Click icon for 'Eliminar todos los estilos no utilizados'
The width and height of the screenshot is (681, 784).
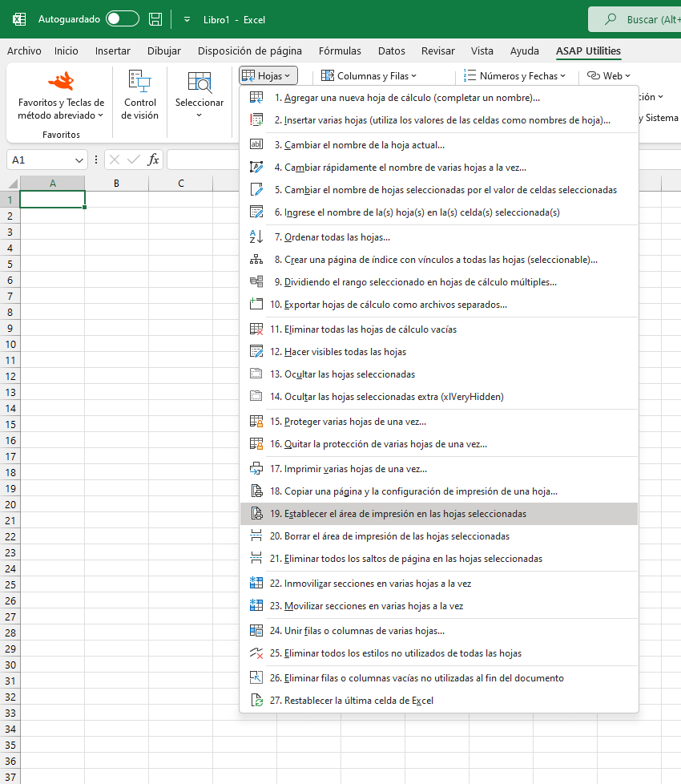pyautogui.click(x=256, y=653)
